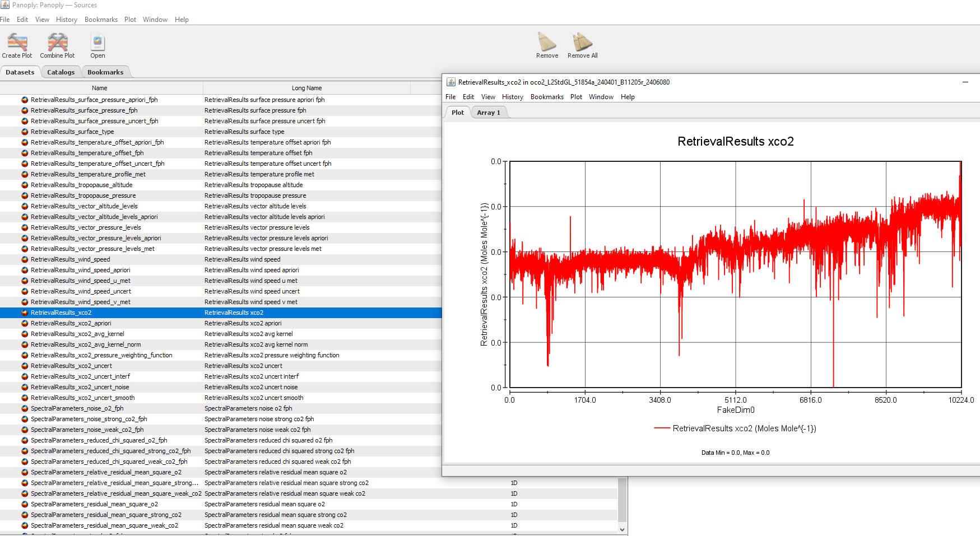The width and height of the screenshot is (980, 536).
Task: Click the plot window's title bar icon
Action: pyautogui.click(x=450, y=82)
